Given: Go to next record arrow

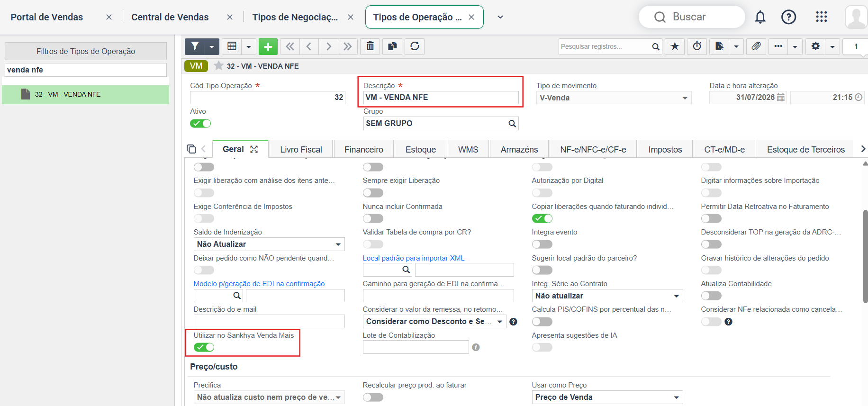Looking at the screenshot, I should point(328,46).
